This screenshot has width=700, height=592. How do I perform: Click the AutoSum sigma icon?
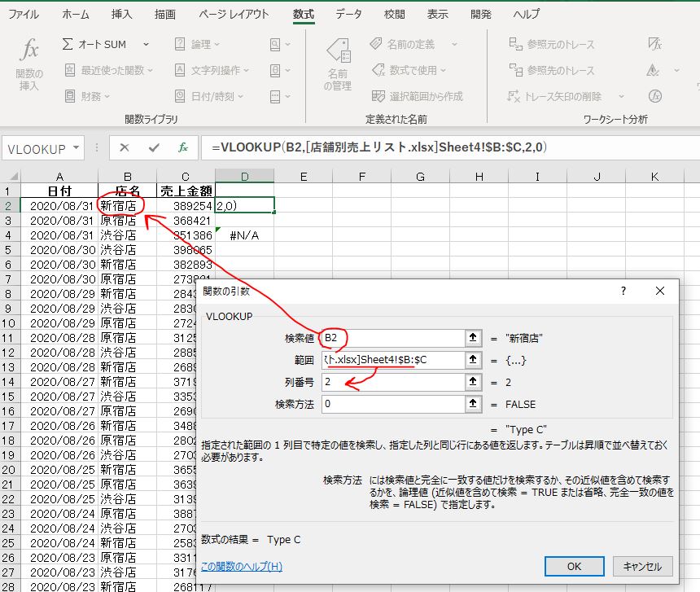coord(68,44)
